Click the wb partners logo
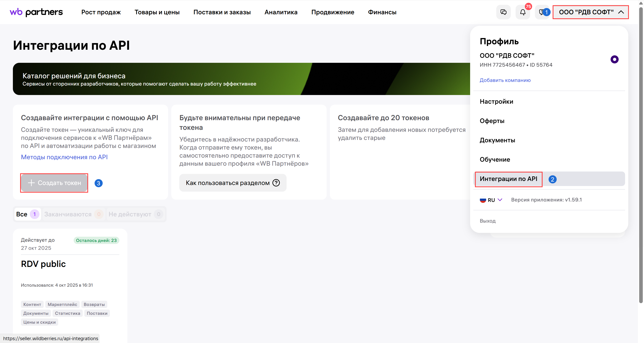644x343 pixels. coord(36,12)
